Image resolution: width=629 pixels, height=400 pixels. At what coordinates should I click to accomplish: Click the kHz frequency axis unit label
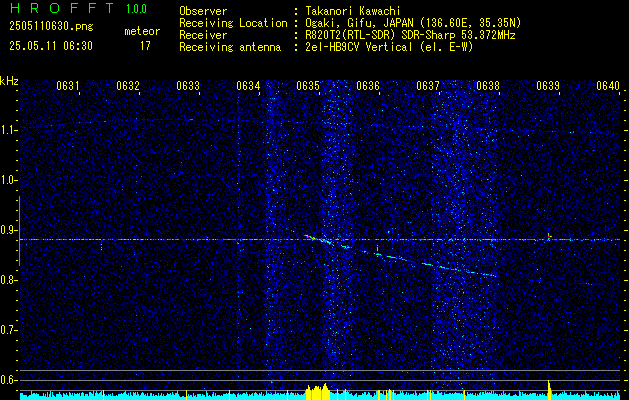click(x=9, y=81)
